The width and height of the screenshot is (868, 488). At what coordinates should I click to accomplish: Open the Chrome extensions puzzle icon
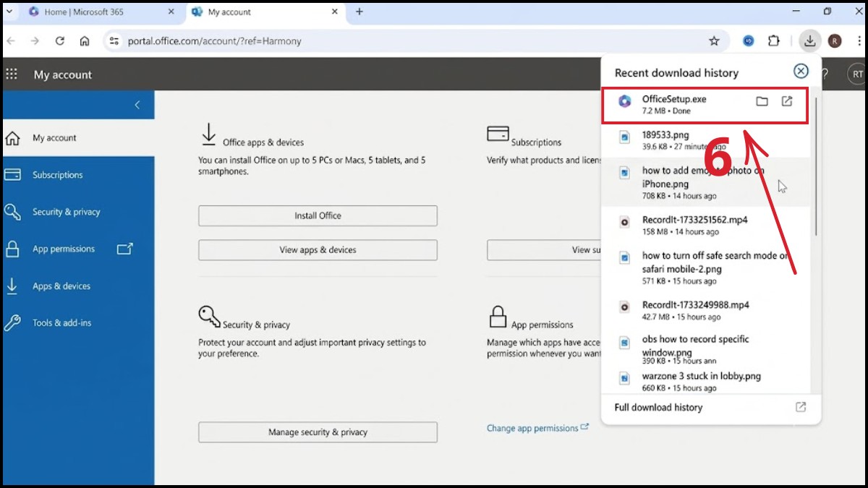pos(774,41)
